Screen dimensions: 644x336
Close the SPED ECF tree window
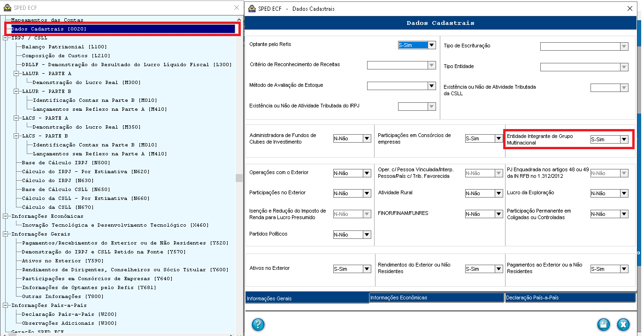[x=237, y=8]
